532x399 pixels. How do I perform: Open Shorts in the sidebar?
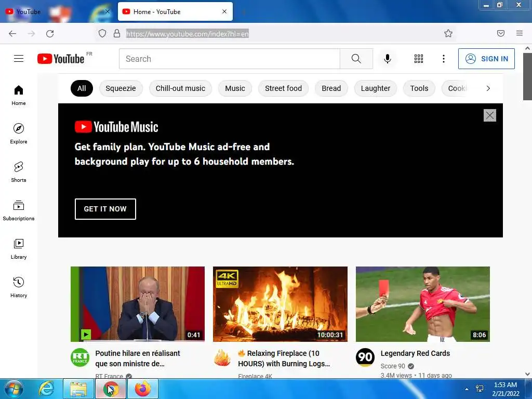coord(19,172)
